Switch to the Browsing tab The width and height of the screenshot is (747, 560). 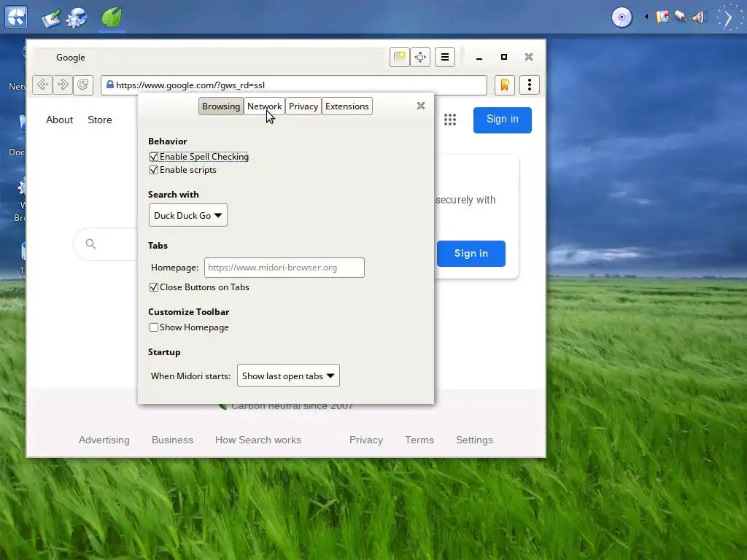coord(220,106)
